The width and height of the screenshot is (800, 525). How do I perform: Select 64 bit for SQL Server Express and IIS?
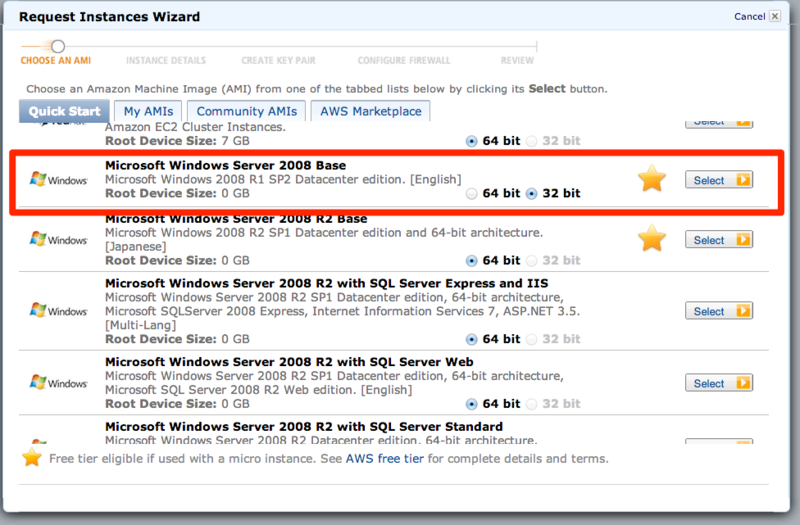[471, 339]
